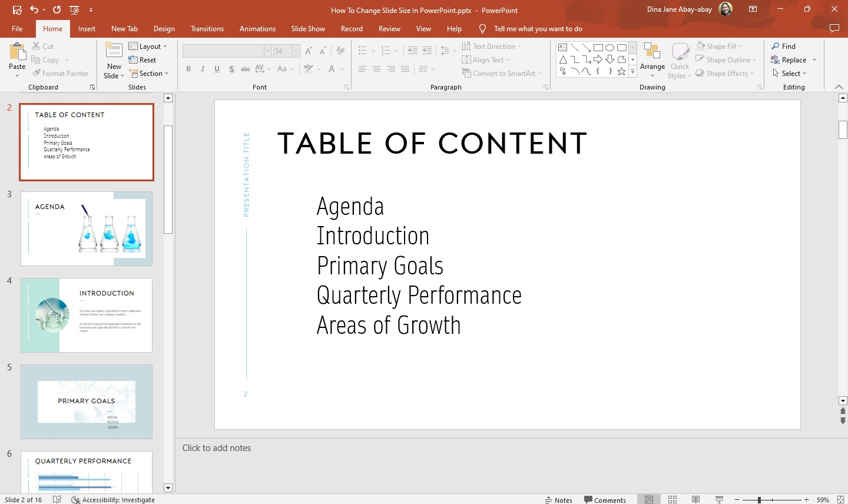Open the font size dropdown
This screenshot has height=504, width=848.
[296, 51]
